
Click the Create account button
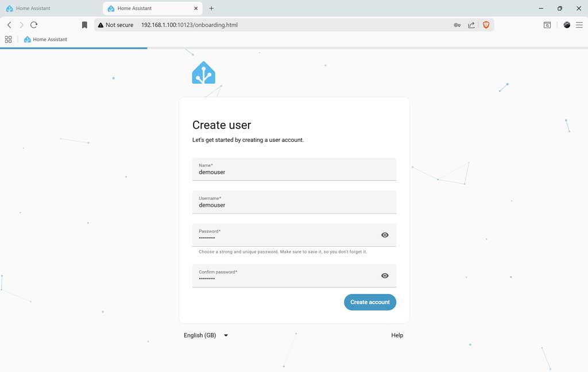click(x=370, y=302)
